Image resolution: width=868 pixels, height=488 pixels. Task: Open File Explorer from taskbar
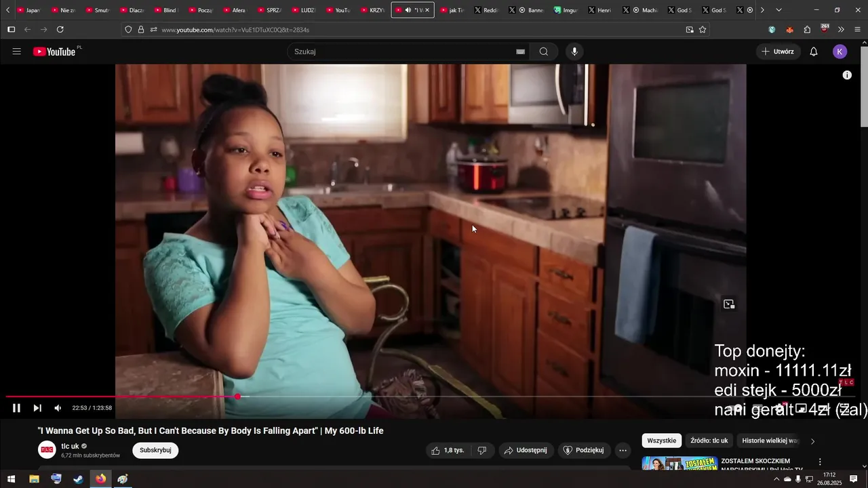pyautogui.click(x=34, y=479)
